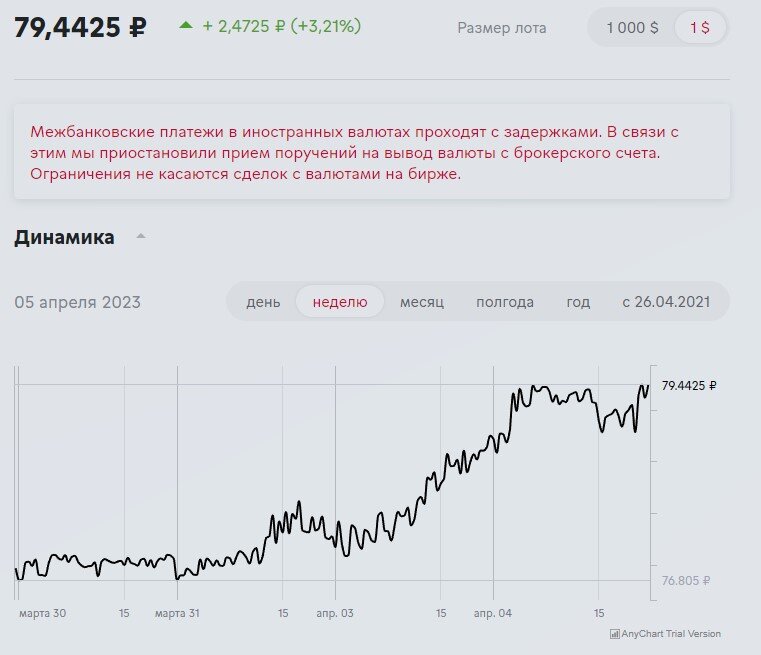Select 1 000 $ lot size
The height and width of the screenshot is (655, 761).
click(x=632, y=28)
